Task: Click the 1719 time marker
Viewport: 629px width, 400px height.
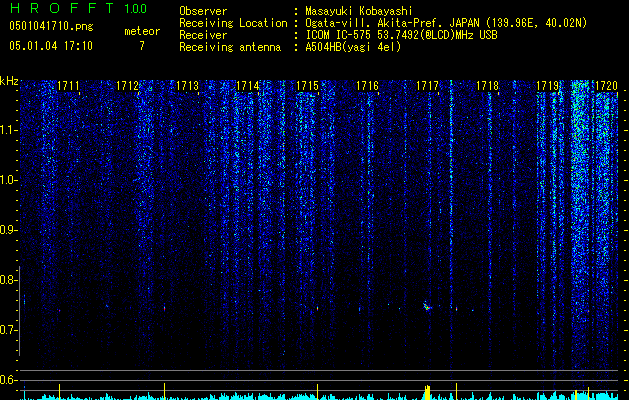Action: [548, 86]
